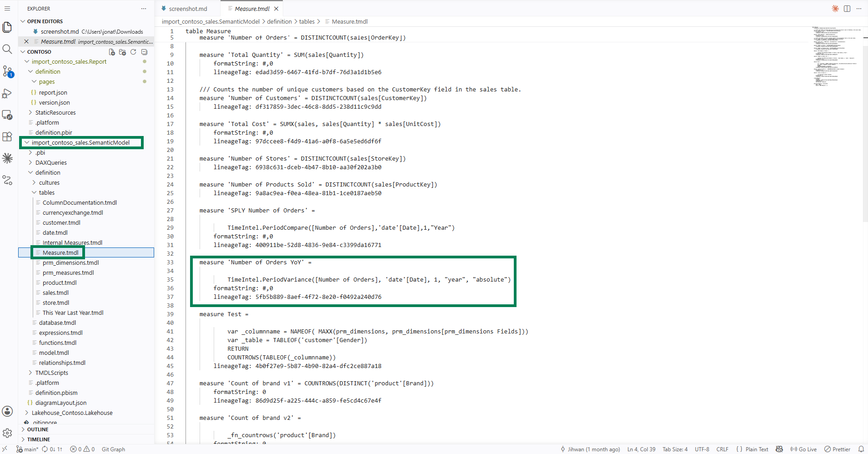
Task: Change language mode from Plain Text
Action: [x=757, y=449]
